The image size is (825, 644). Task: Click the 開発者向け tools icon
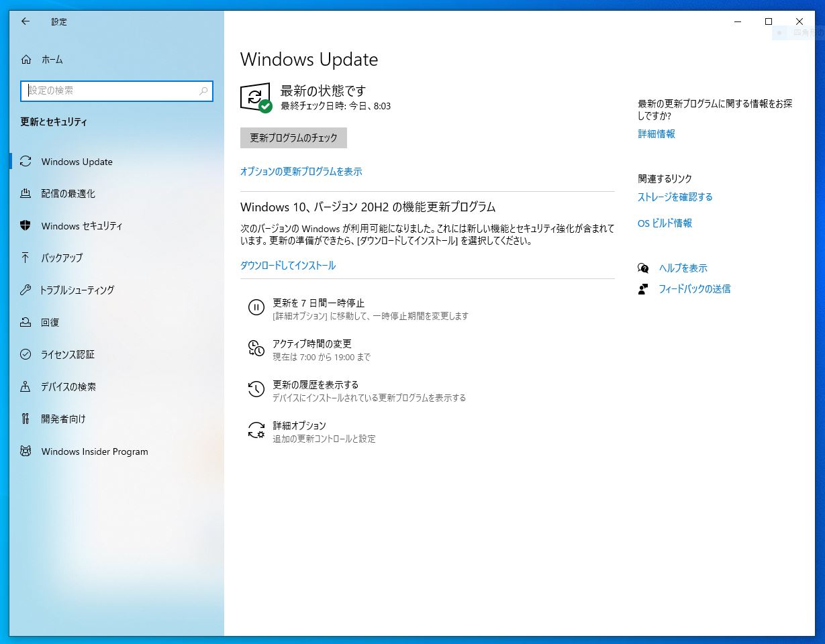point(26,419)
